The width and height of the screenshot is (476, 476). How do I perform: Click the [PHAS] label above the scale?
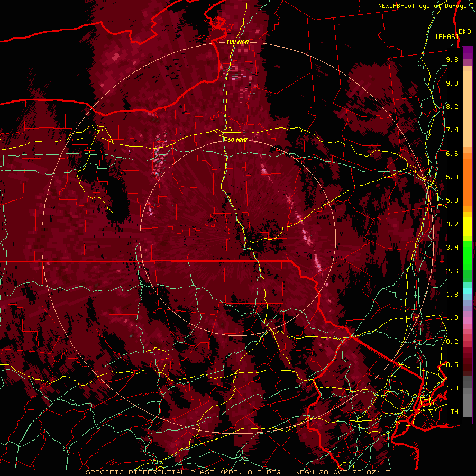pyautogui.click(x=447, y=36)
